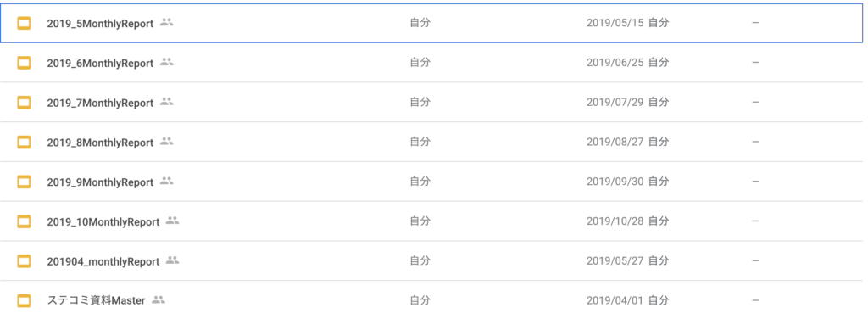Select the 201904_monthlyReport folder name
Viewport: 868px width, 319px height.
[103, 261]
